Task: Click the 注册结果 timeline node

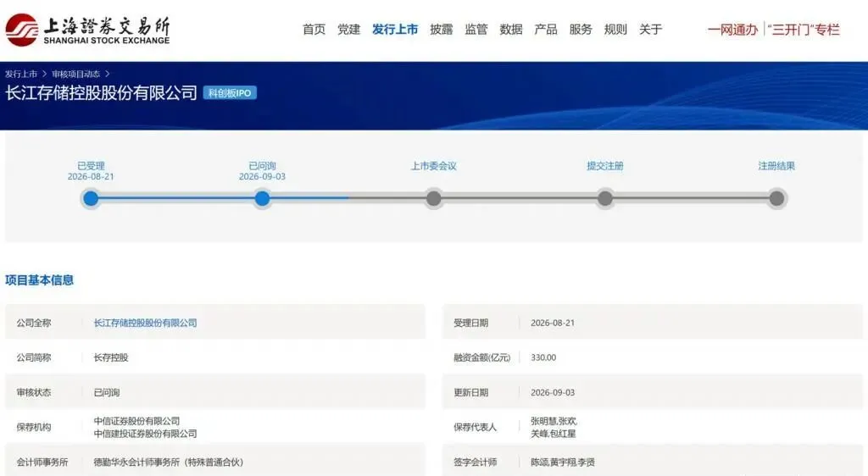Action: pos(776,198)
